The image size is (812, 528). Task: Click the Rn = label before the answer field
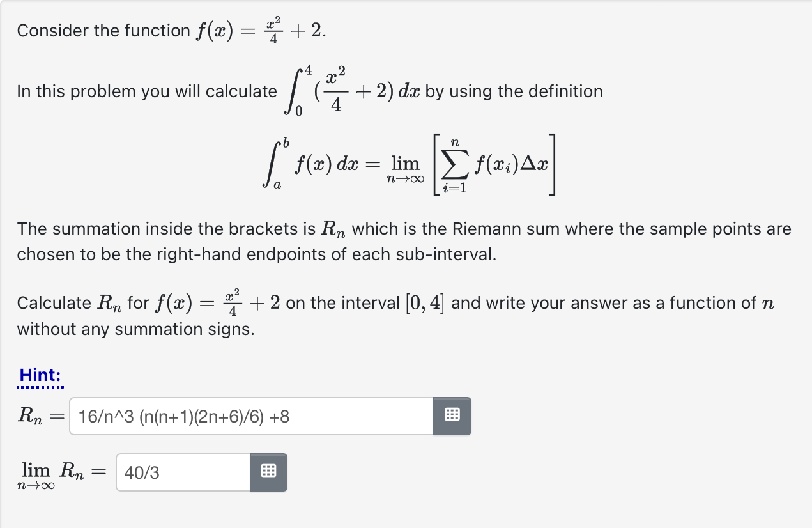[38, 416]
